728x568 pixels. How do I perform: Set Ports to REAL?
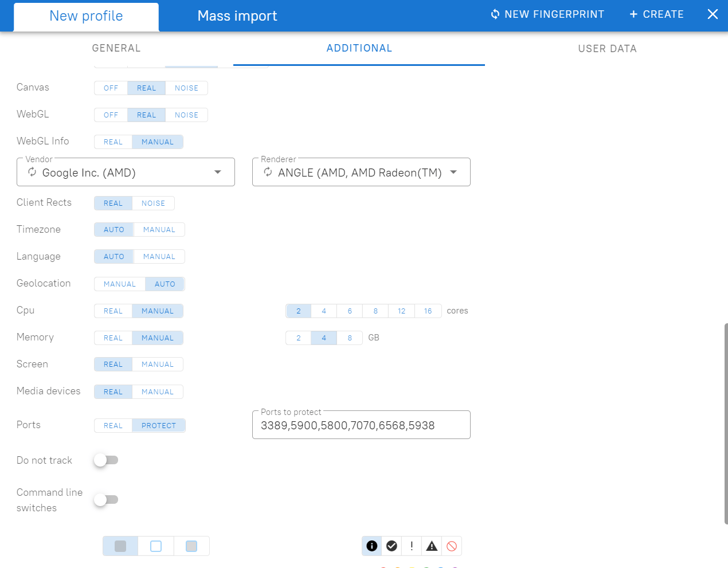tap(113, 425)
